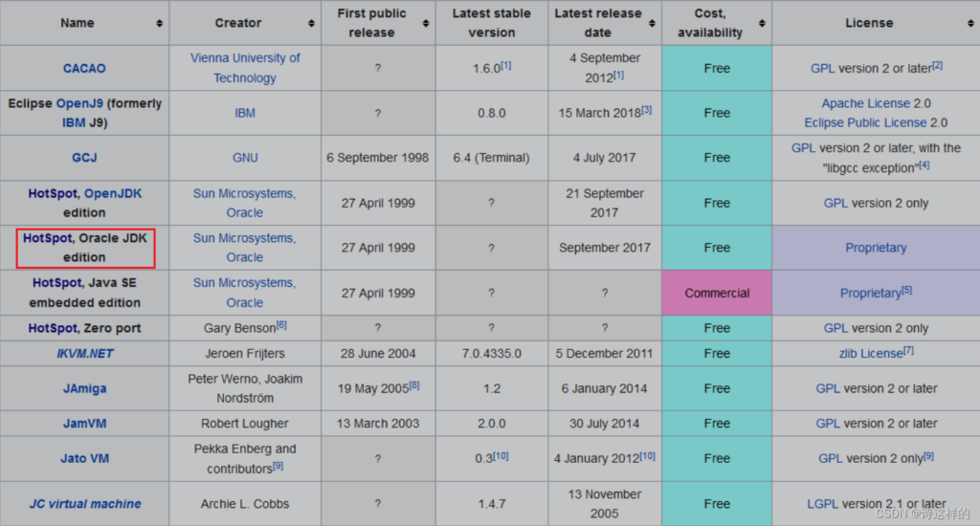Open the CACAO link
This screenshot has width=980, height=526.
tap(84, 68)
